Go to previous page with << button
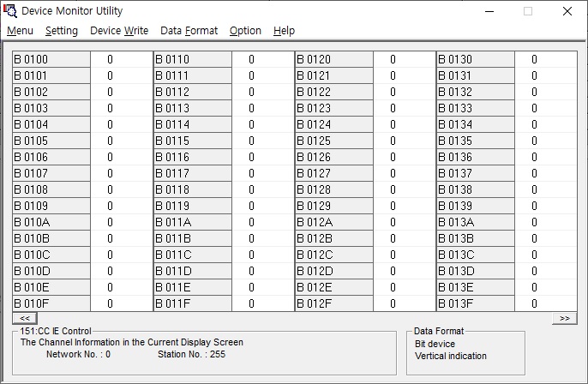588x384 pixels. pos(25,318)
